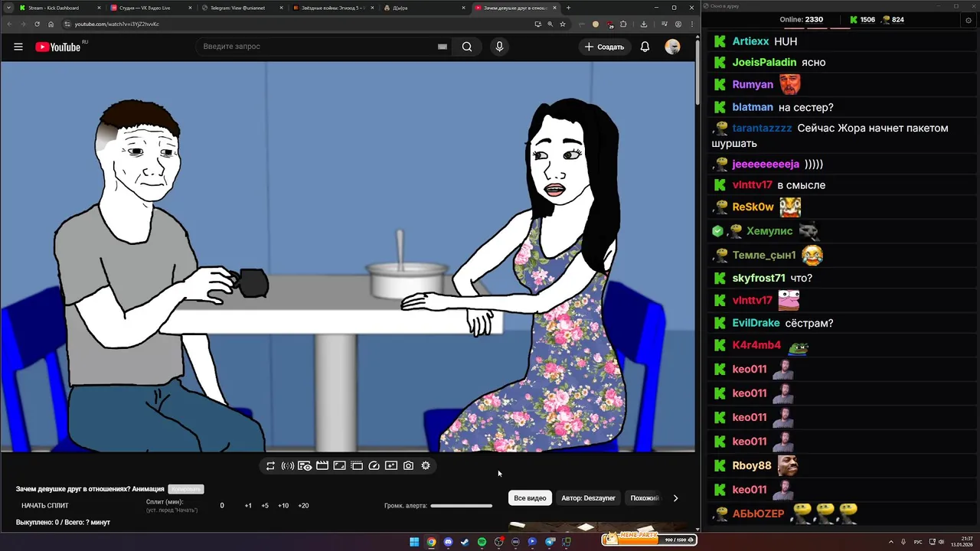This screenshot has height=551, width=980.
Task: Click the YouTube page vertical scrollbar
Action: point(697,73)
